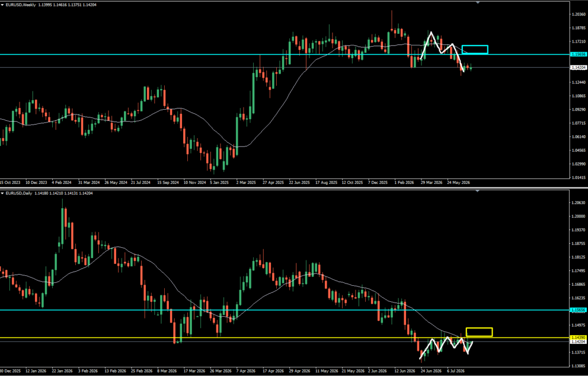
Task: Click the current price 1.14204 label on Daily chart
Action: [x=578, y=342]
